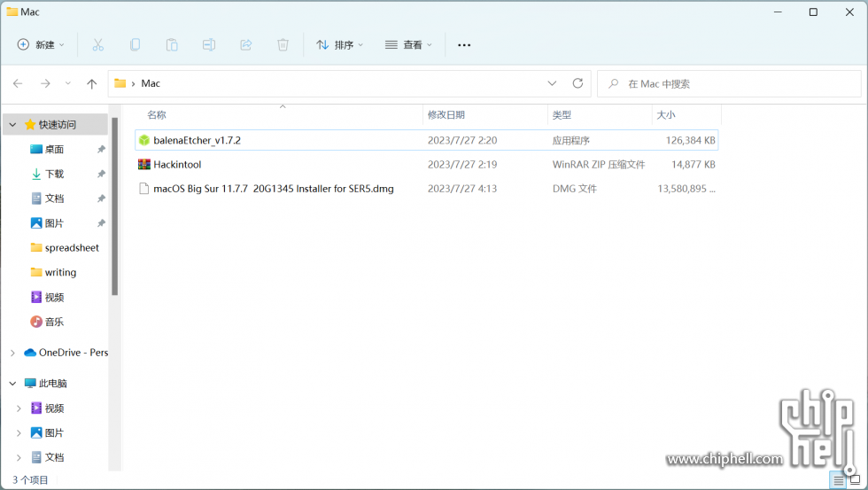Image resolution: width=868 pixels, height=490 pixels.
Task: Select the balenaEtcher_v1.7.2 file
Action: click(426, 140)
